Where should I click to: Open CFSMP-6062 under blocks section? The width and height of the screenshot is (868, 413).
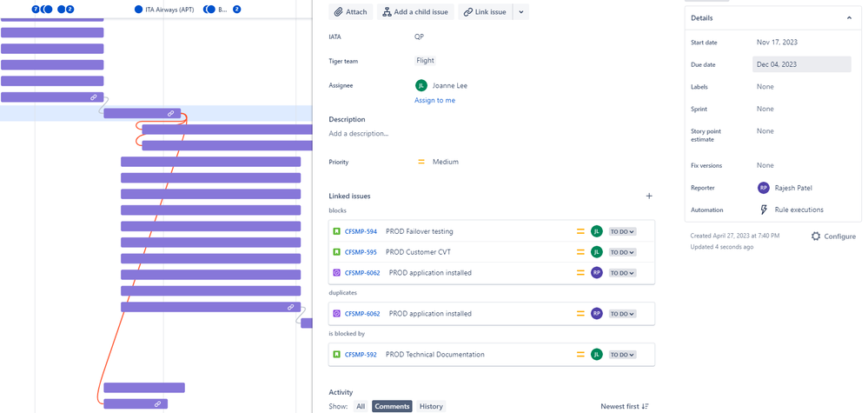362,272
